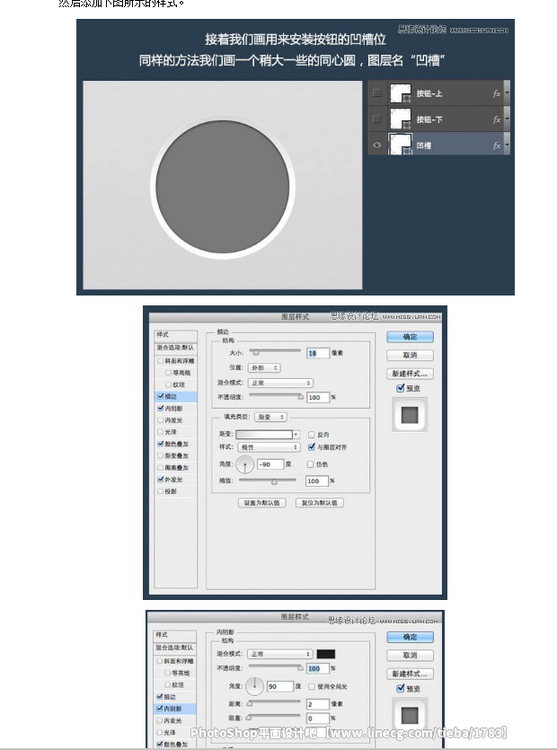This screenshot has width=557, height=750.
Task: Click the 阻塞 choke slider
Action: (273, 717)
